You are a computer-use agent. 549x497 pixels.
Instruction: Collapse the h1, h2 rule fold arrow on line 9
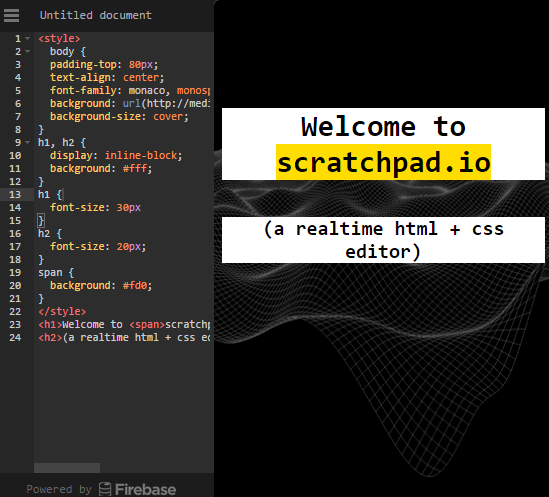28,143
